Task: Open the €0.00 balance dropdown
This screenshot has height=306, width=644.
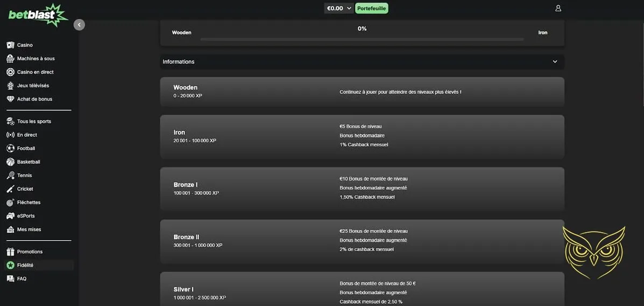Action: (339, 8)
